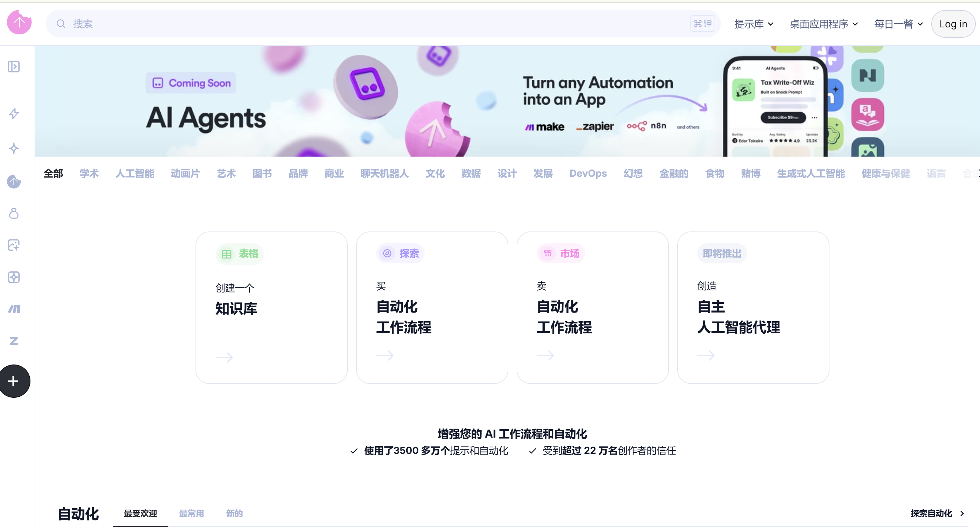This screenshot has height=527, width=980.
Task: Open the Z tool icon in sidebar
Action: click(14, 341)
